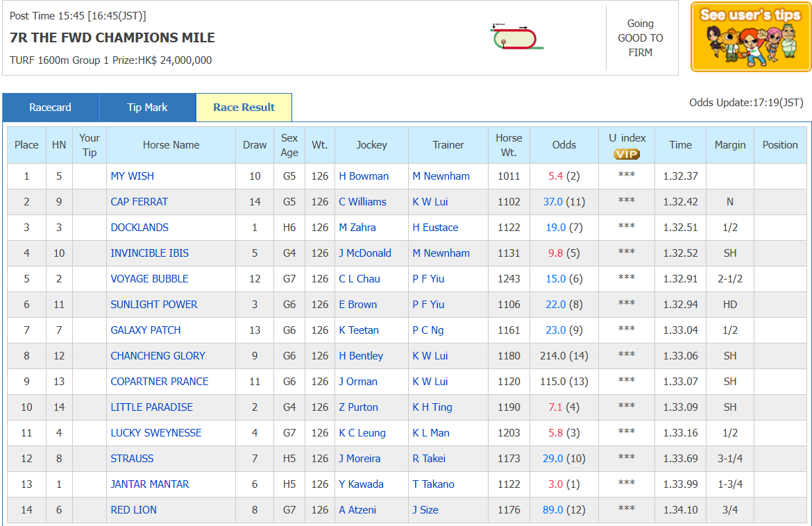Open trainer M Newnham in MY WISH row

pos(441,176)
